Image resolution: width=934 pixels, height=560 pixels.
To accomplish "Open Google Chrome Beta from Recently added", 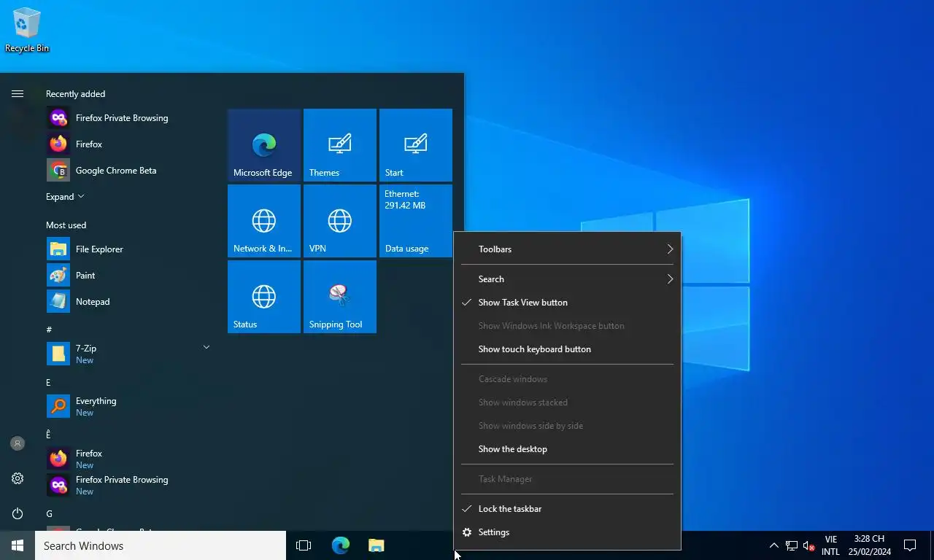I will pyautogui.click(x=129, y=171).
